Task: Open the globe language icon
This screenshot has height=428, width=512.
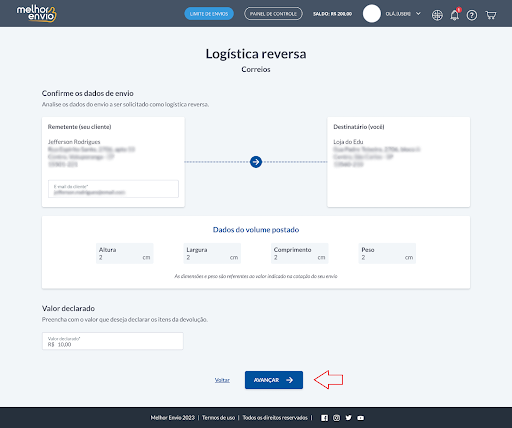Action: click(437, 15)
